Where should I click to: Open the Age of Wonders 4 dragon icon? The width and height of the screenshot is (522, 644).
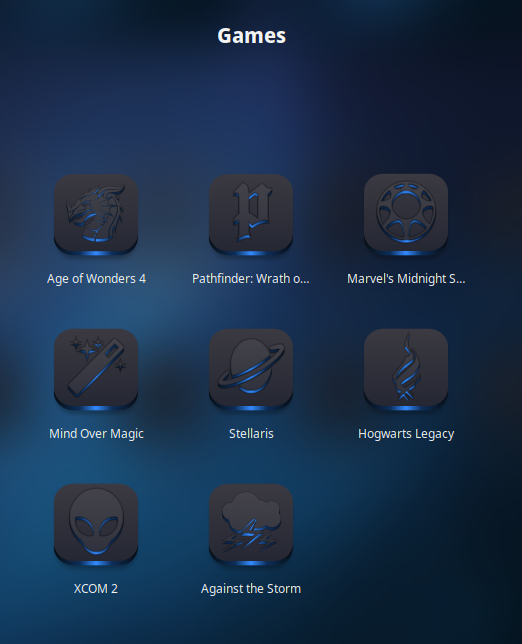[96, 214]
